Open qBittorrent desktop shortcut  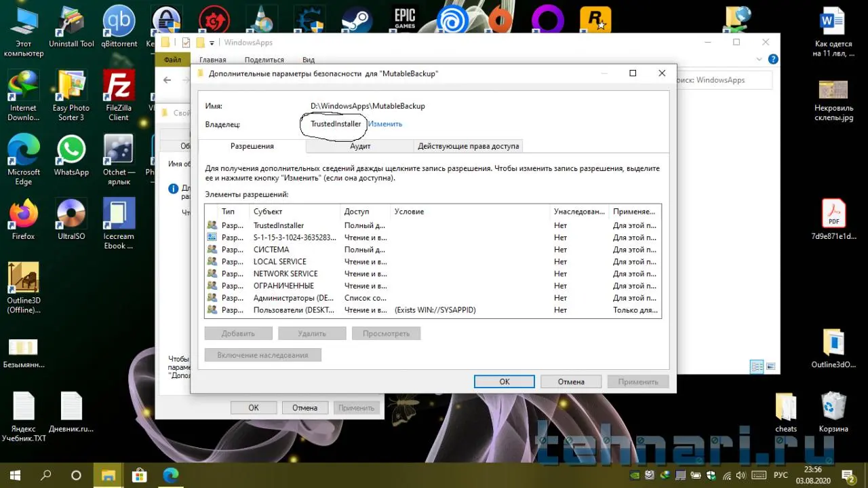tap(119, 27)
